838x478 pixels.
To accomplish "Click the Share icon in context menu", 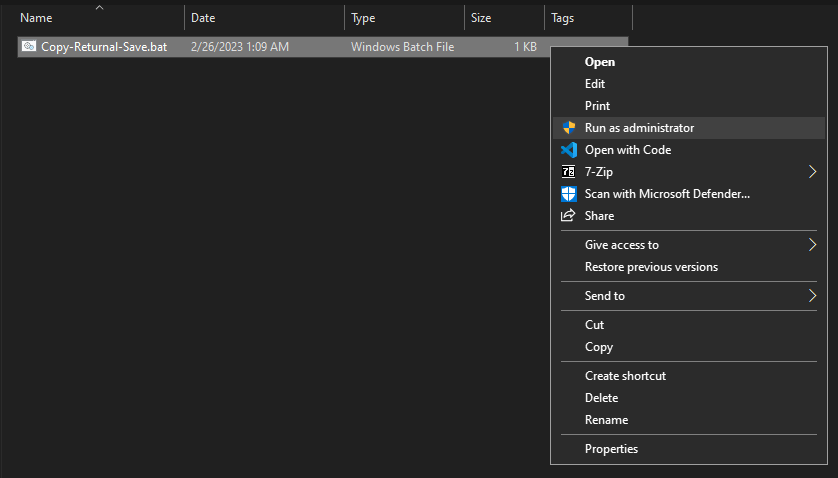I will click(x=569, y=216).
